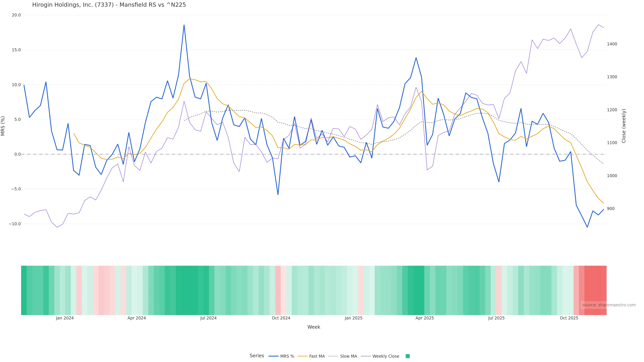Click the green square legend swatch
The height and width of the screenshot is (362, 644).
pyautogui.click(x=408, y=356)
